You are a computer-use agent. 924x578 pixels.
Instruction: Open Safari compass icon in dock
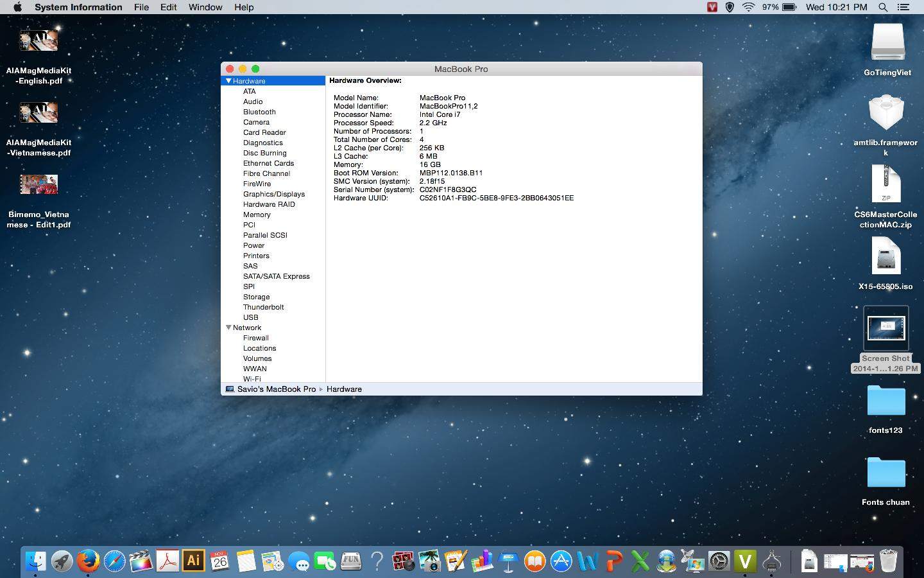(115, 561)
